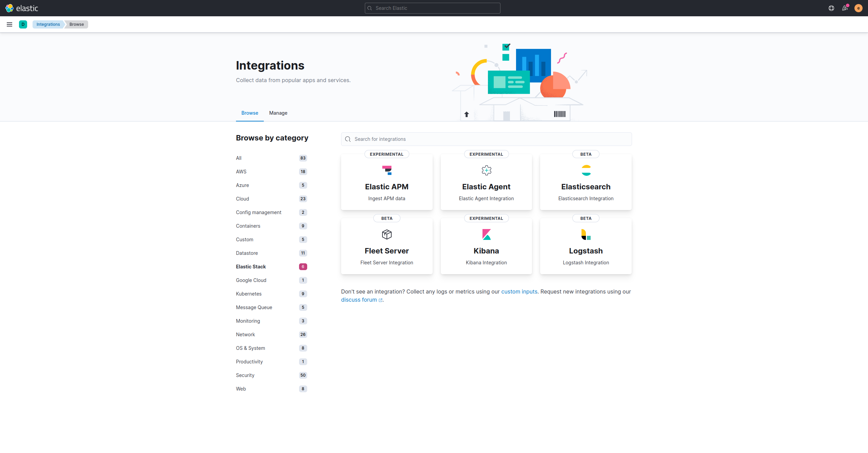Focus the Search for integrations field
Viewport: 868px width, 453px height.
tap(486, 139)
